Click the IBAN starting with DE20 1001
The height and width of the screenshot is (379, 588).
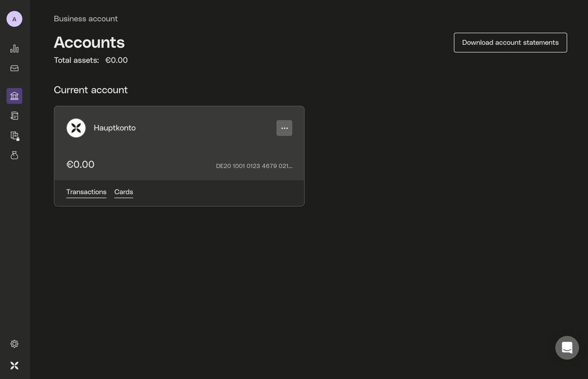(254, 166)
